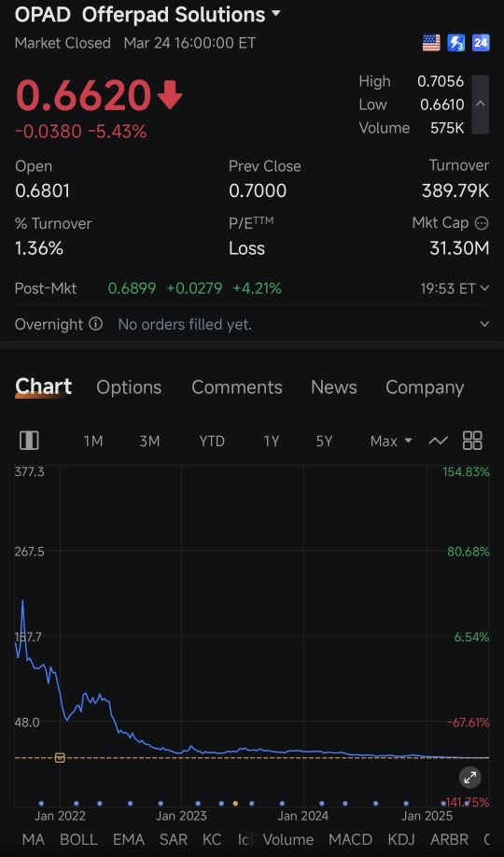
Task: Open the News tab
Action: [x=334, y=387]
